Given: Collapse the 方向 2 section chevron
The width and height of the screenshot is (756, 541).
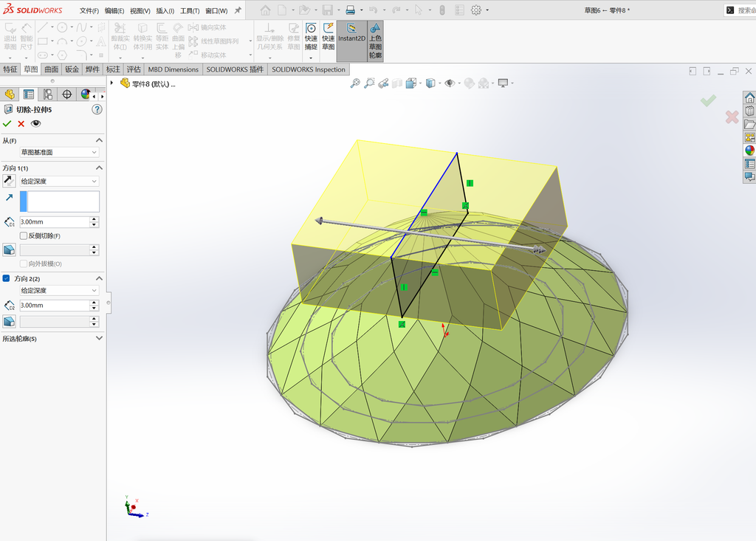Looking at the screenshot, I should [99, 278].
